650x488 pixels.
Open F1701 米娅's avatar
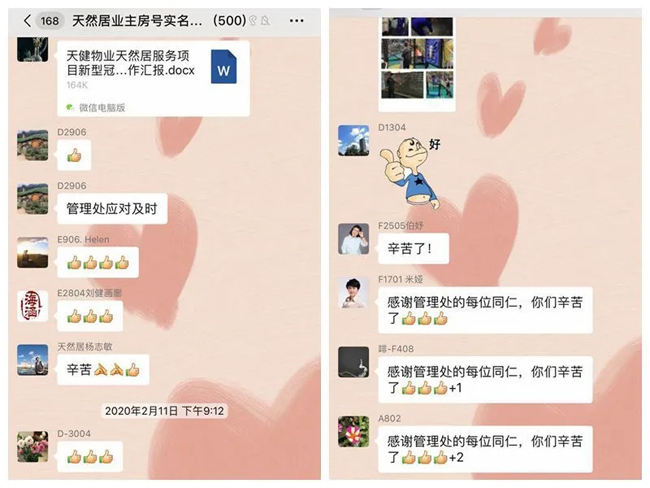pyautogui.click(x=354, y=293)
